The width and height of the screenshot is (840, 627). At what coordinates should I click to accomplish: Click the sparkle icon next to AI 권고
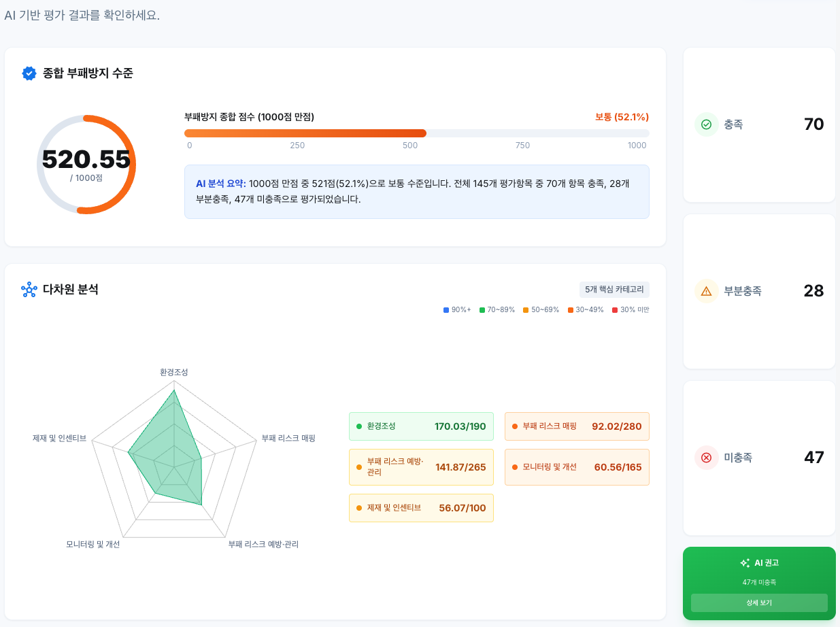[745, 563]
